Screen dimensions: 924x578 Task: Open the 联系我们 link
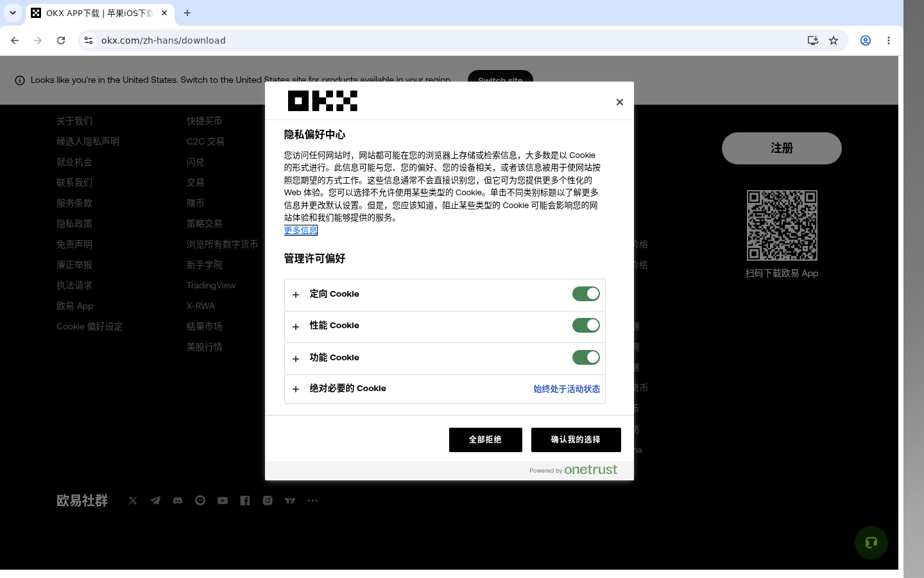click(x=74, y=182)
